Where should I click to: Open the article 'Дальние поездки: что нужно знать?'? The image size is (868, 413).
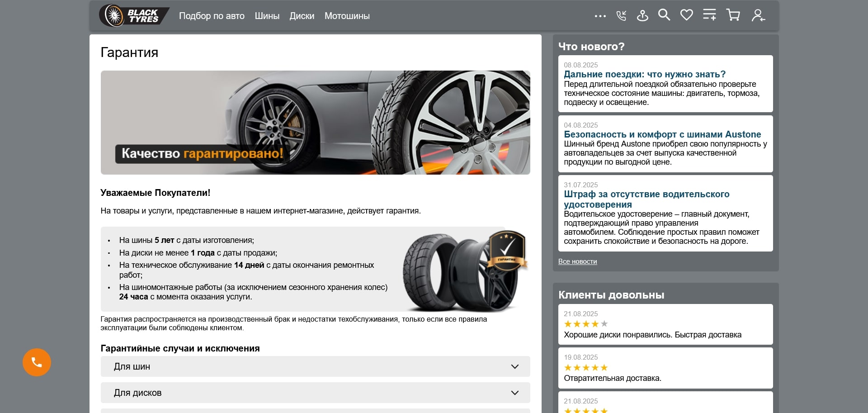644,74
